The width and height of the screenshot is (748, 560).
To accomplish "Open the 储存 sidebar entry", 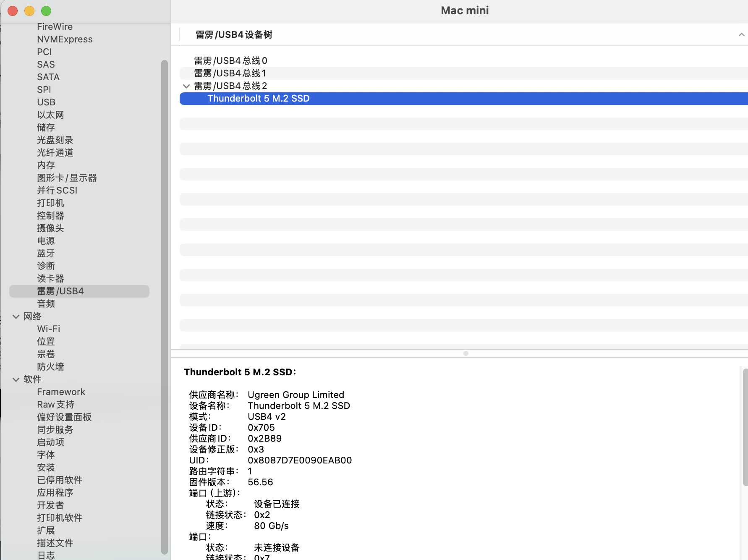I will point(46,128).
